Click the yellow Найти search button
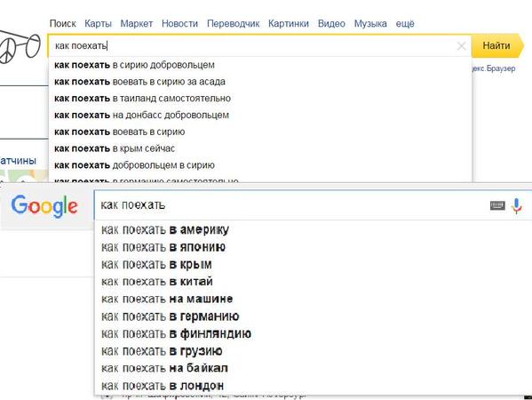 tap(497, 45)
